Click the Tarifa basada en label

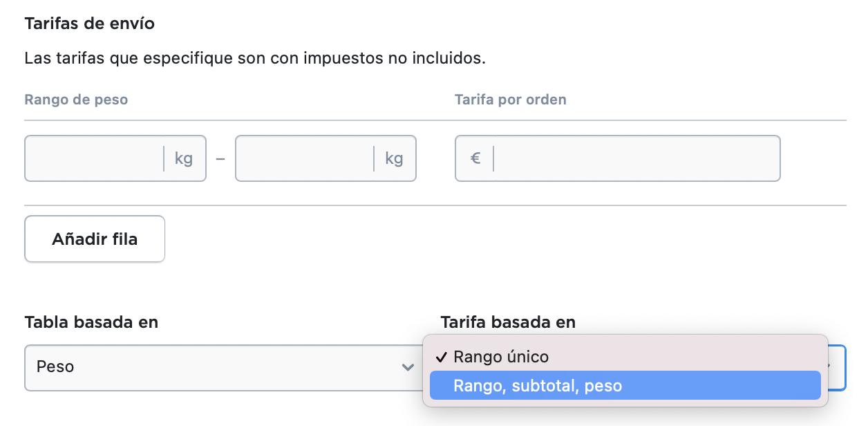tap(508, 322)
